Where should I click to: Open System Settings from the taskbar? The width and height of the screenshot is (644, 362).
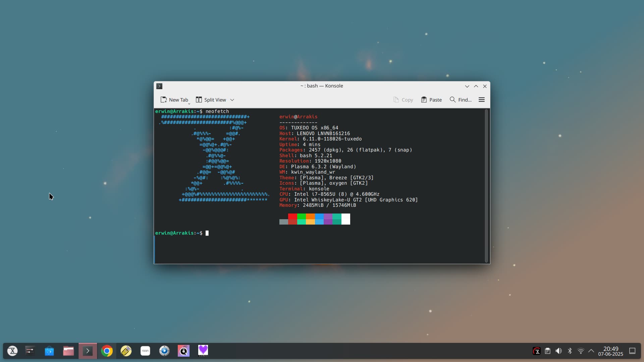click(30, 351)
